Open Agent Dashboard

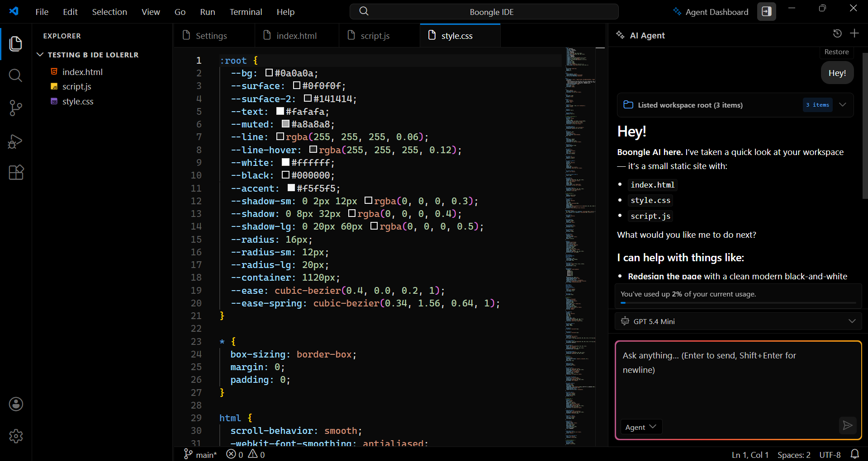(711, 12)
